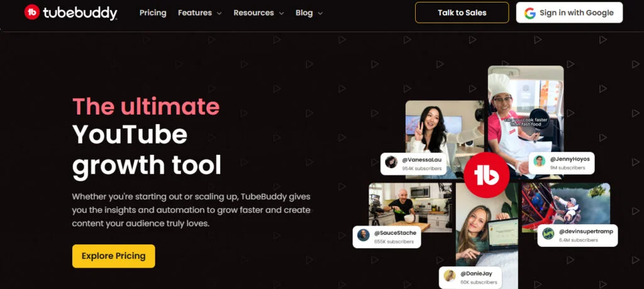The image size is (644, 289).
Task: Click the Explore Pricing button
Action: 114,256
